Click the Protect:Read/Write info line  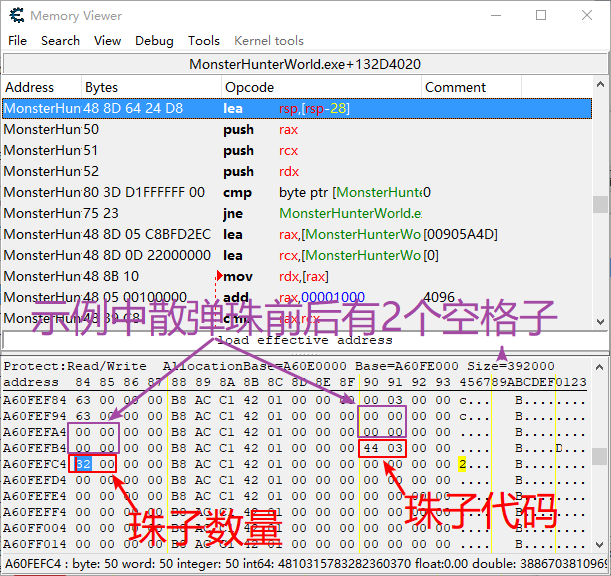click(x=279, y=366)
